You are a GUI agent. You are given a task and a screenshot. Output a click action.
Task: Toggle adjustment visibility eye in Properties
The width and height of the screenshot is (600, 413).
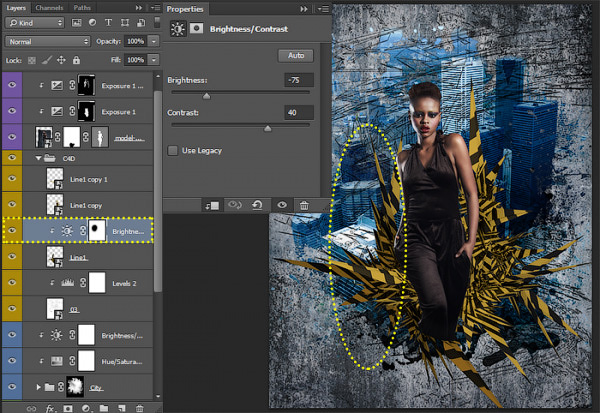(x=282, y=205)
